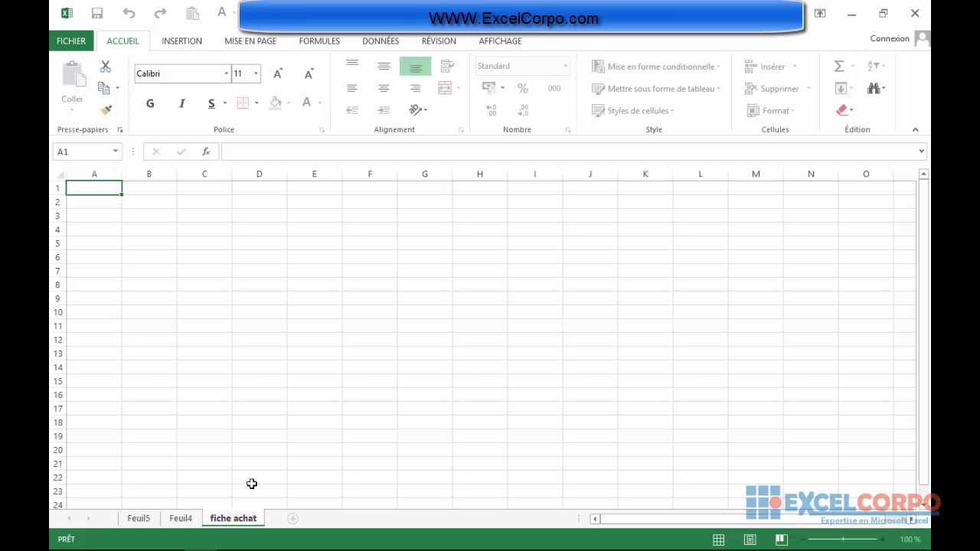
Task: Increase font size with larger A icon
Action: coord(278,73)
